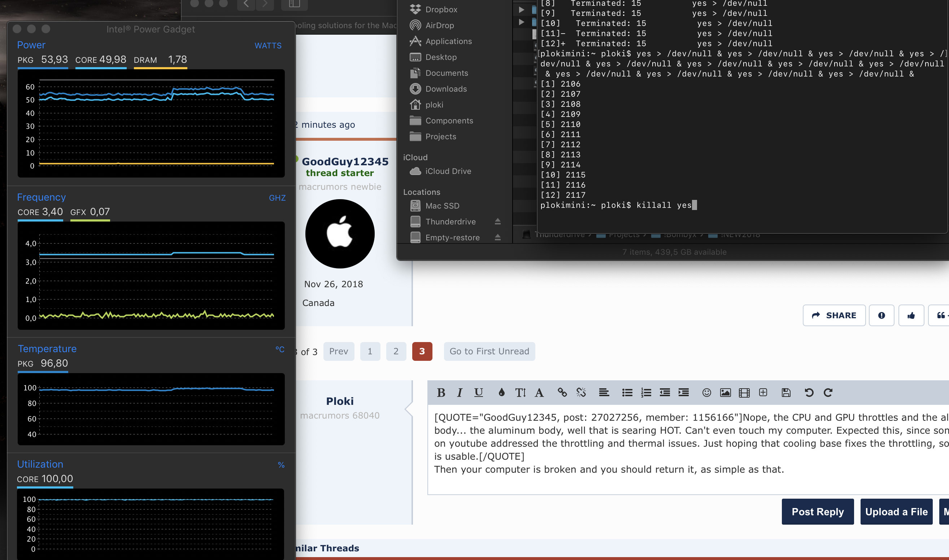Viewport: 949px width, 560px height.
Task: Open the text alignment option
Action: coord(604,393)
